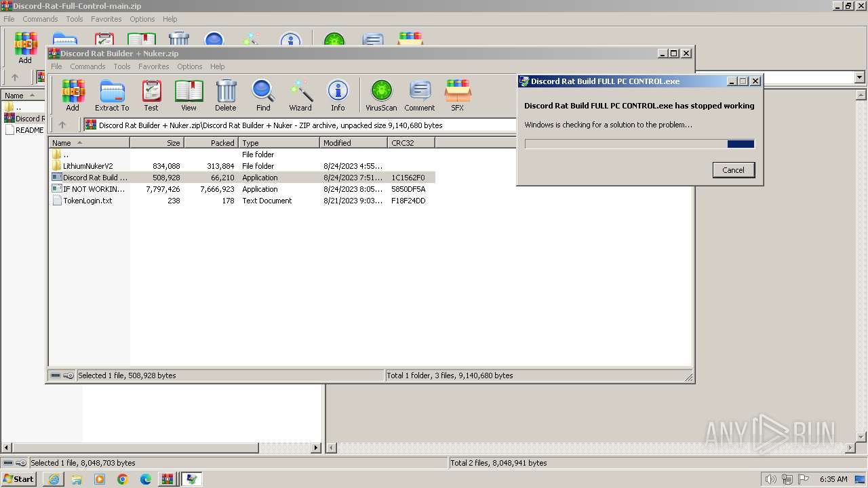
Task: Click the network tray icon
Action: (x=787, y=479)
